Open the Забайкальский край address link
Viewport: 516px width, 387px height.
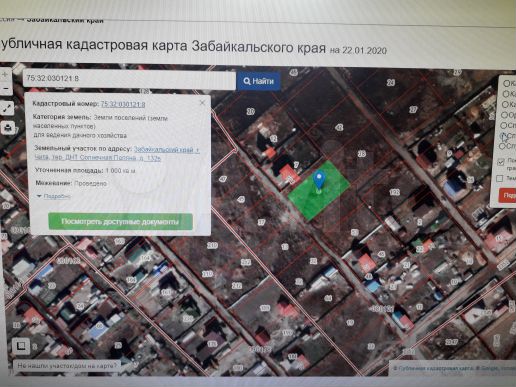coord(117,153)
